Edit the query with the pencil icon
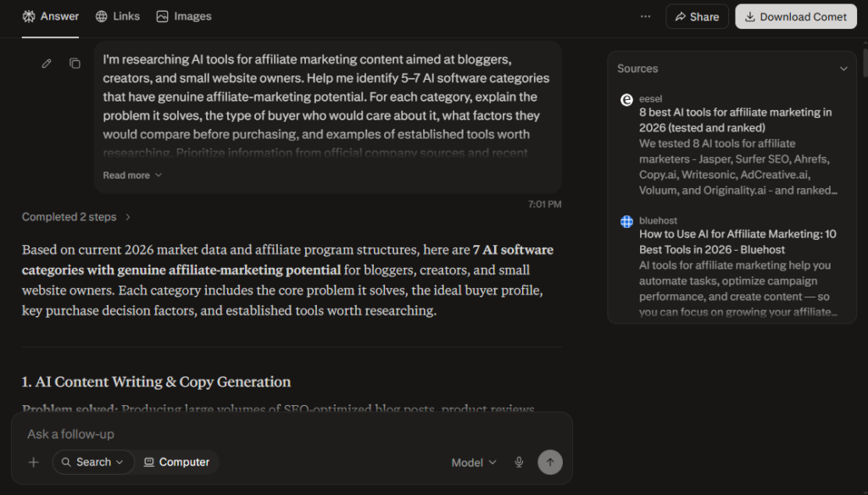Image resolution: width=868 pixels, height=495 pixels. click(47, 64)
